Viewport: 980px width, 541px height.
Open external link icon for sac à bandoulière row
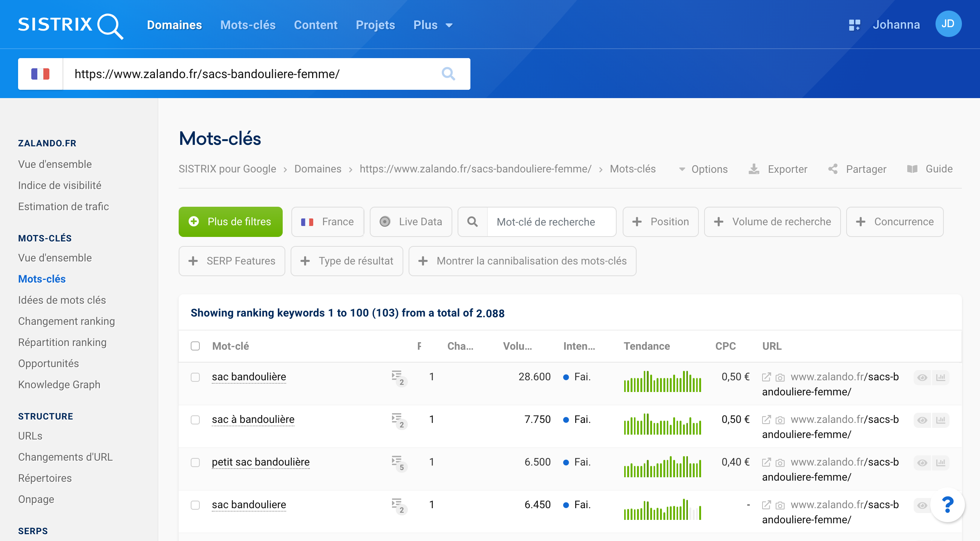coord(766,420)
